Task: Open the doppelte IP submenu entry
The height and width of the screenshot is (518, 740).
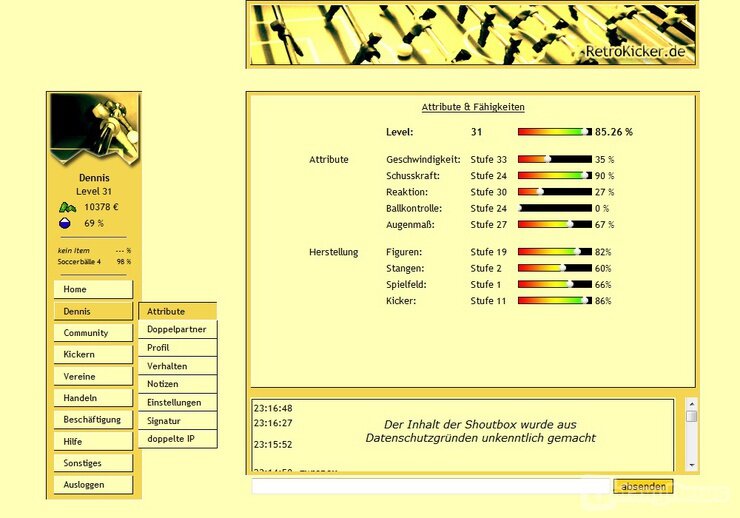Action: coord(177,439)
